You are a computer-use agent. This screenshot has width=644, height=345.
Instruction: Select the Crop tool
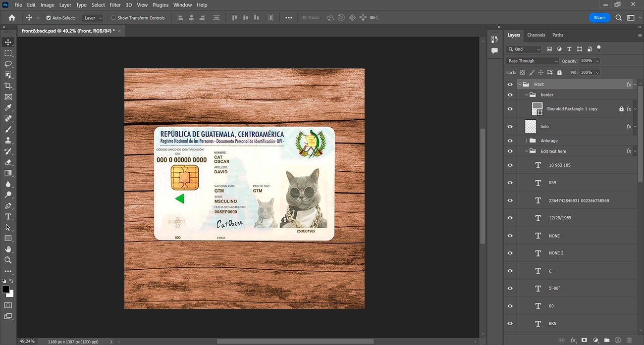tap(8, 86)
